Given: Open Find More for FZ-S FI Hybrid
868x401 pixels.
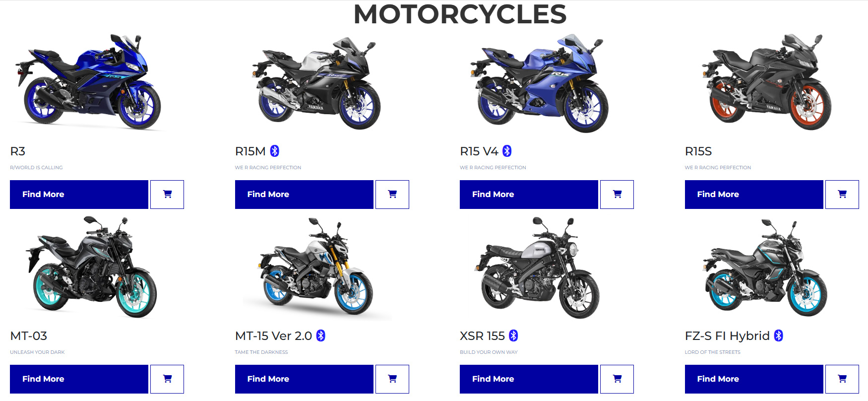Looking at the screenshot, I should point(754,379).
